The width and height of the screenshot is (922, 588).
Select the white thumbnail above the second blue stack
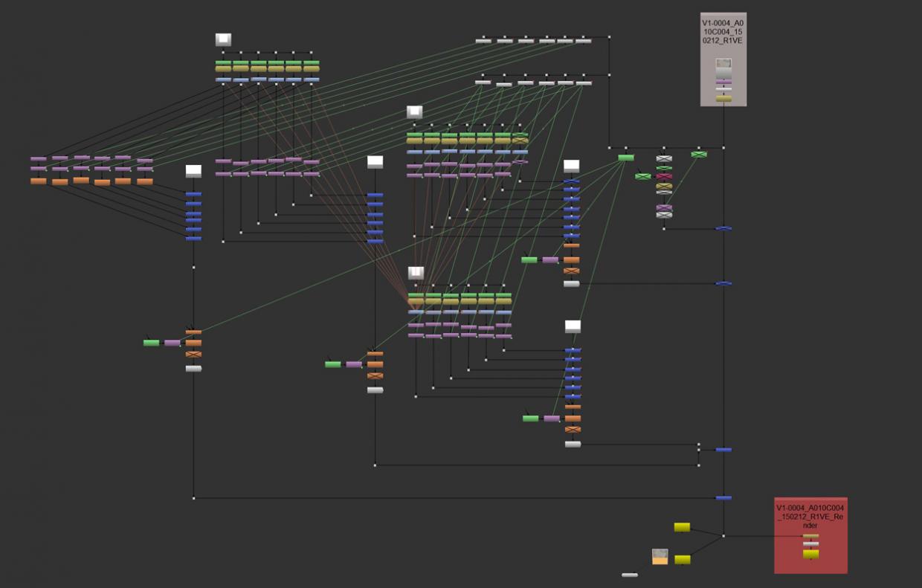click(x=375, y=162)
